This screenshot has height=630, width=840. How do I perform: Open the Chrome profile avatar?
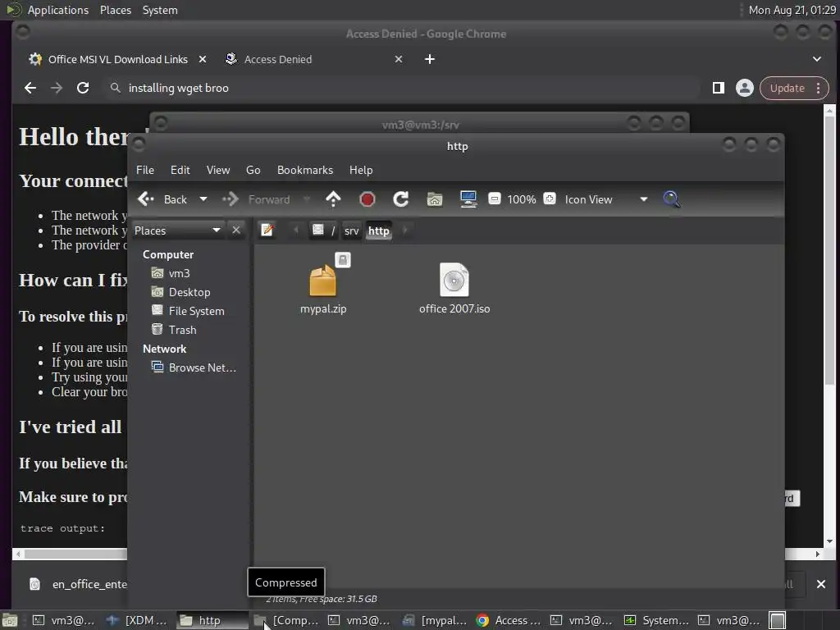(745, 88)
